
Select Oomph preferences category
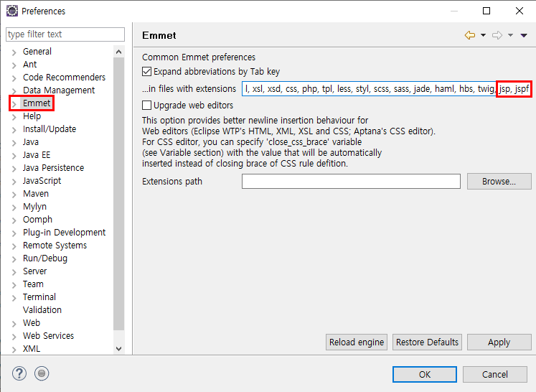click(37, 220)
